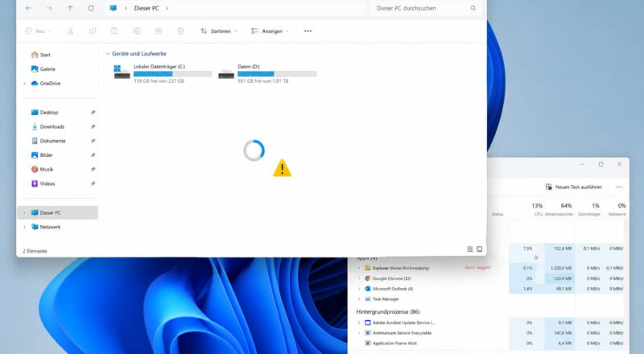Screen dimensions: 644x354
Task: Click the monitor icon in the address bar
Action: coord(114,8)
